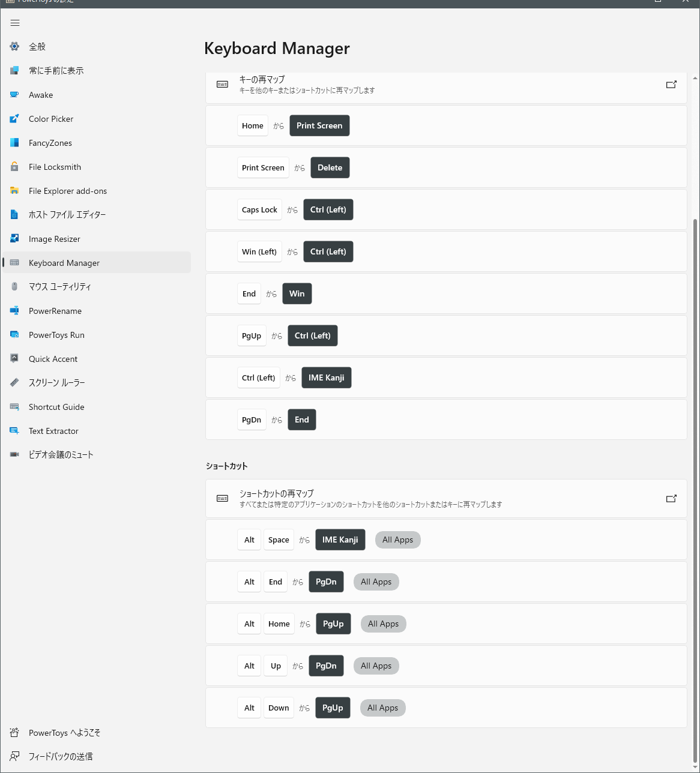Click All Apps badge in Alt Home row
700x773 pixels.
coord(384,624)
